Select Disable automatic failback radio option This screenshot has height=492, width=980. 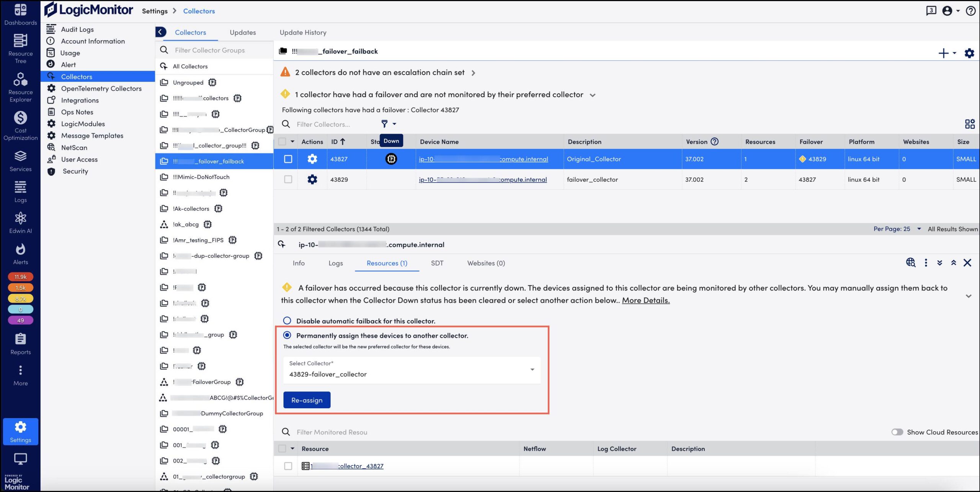[287, 321]
